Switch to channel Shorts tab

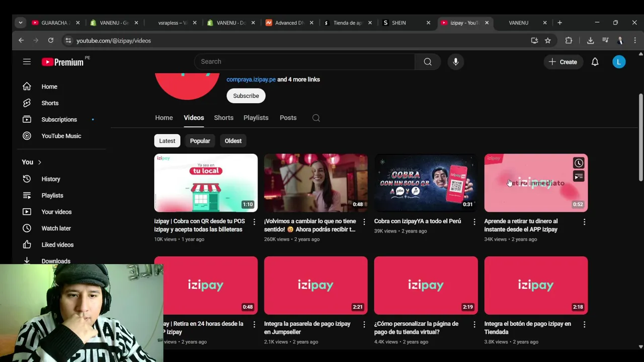[223, 118]
